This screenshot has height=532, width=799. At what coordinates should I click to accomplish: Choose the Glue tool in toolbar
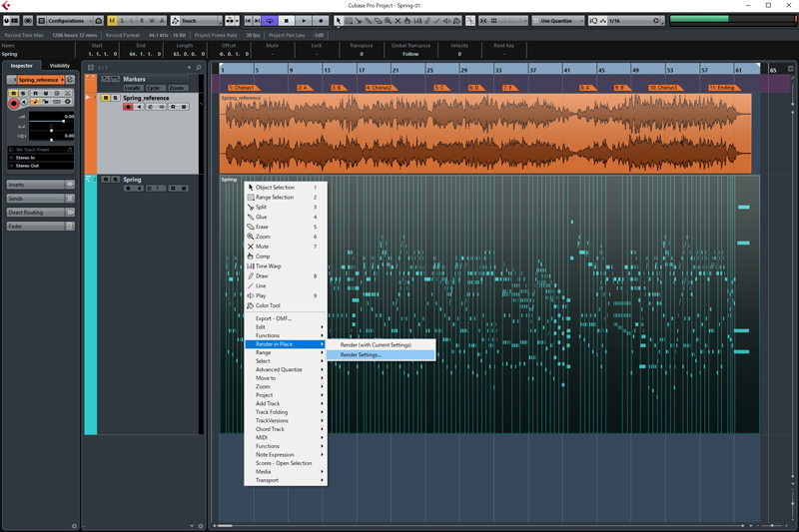pos(368,21)
